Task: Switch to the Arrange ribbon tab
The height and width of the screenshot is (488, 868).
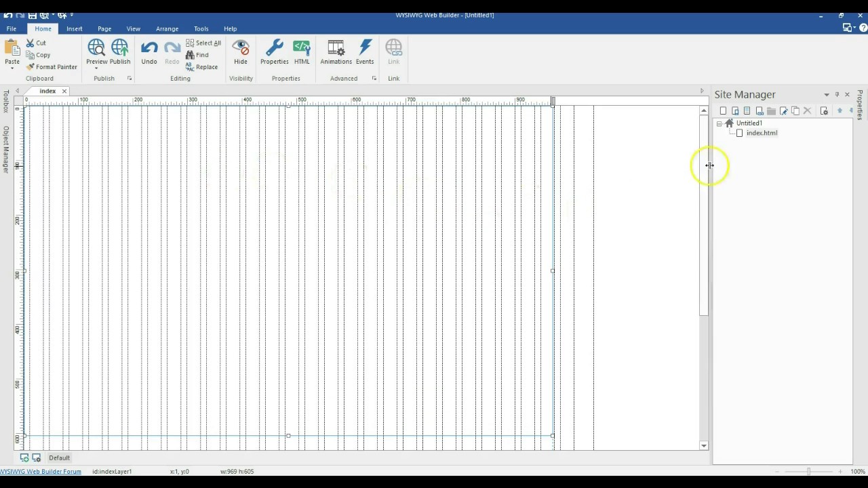Action: (x=167, y=28)
